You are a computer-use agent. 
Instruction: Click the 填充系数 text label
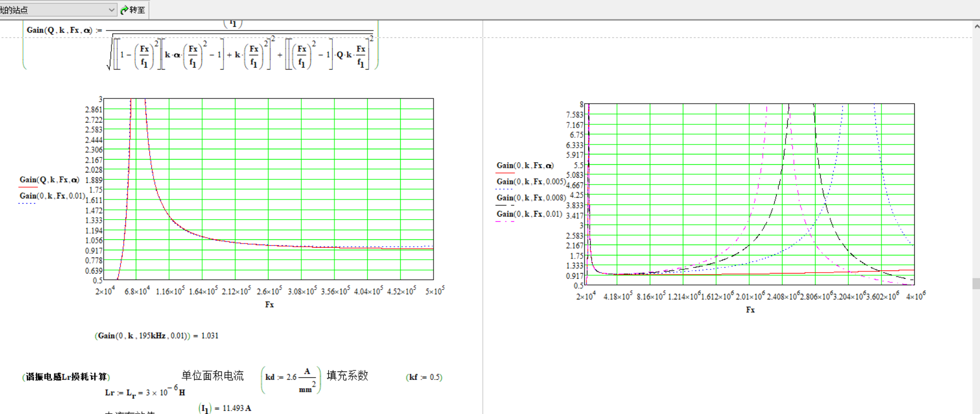tap(347, 376)
